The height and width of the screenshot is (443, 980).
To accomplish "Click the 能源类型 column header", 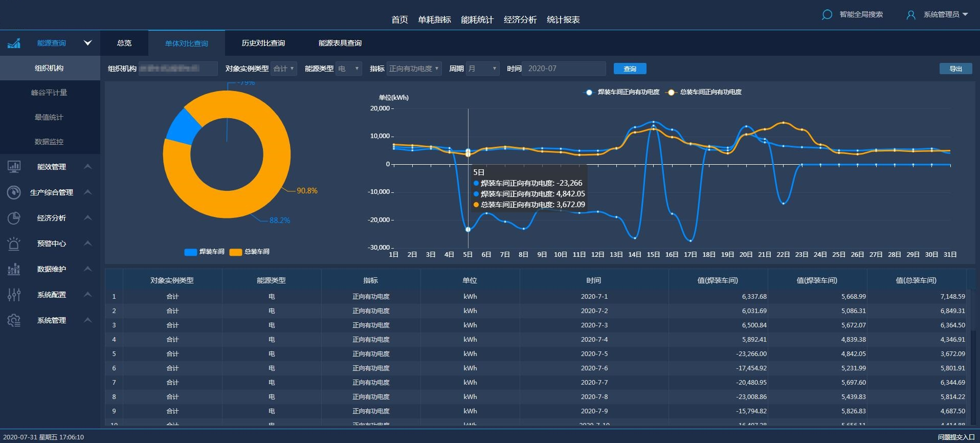I will pyautogui.click(x=272, y=280).
